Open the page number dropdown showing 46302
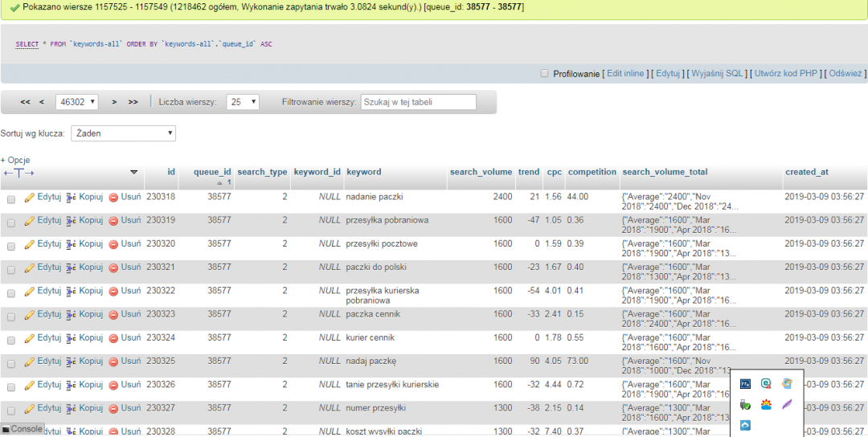Viewport: 868px width, 437px height. (x=76, y=102)
